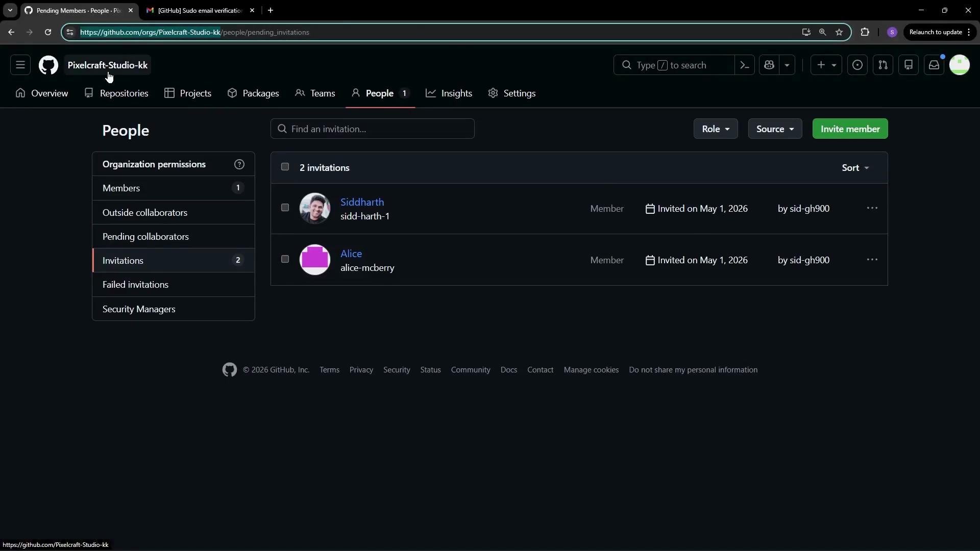The image size is (980, 551).
Task: Open actions menu for Siddharth invitation
Action: (872, 208)
